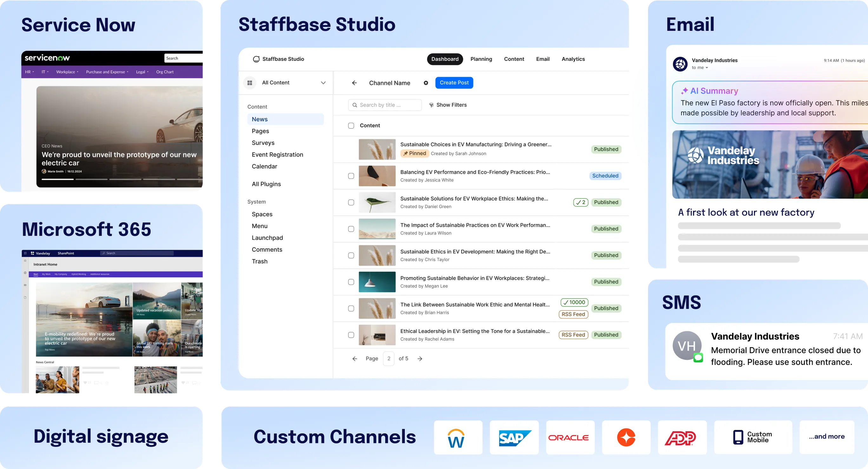Open the Oracle custom channel tile
868x469 pixels.
[570, 437]
